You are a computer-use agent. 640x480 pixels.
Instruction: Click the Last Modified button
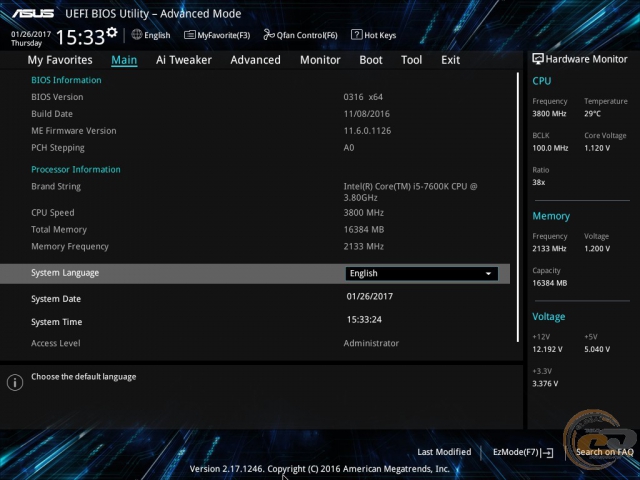click(444, 452)
